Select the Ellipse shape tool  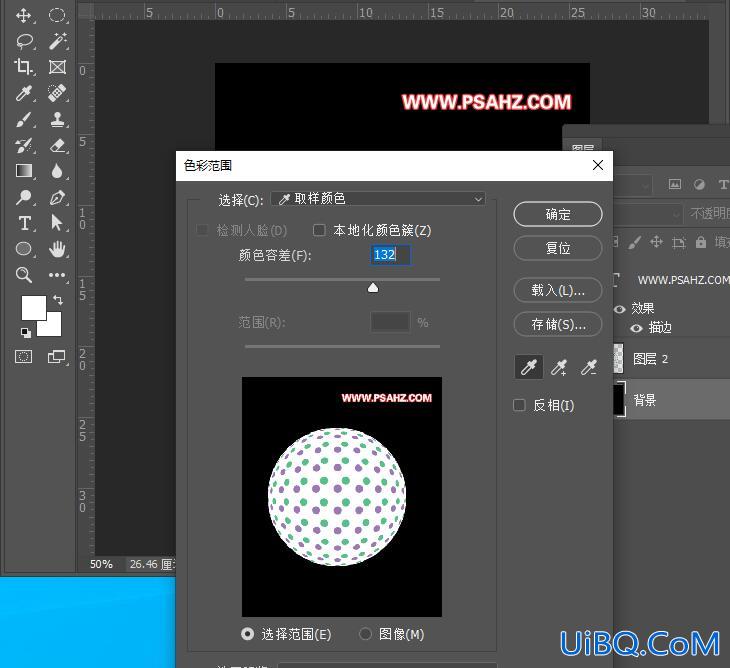(x=24, y=249)
